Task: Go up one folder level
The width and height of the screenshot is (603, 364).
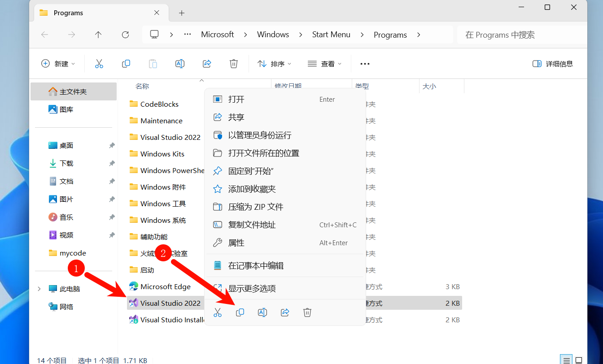Action: [98, 35]
